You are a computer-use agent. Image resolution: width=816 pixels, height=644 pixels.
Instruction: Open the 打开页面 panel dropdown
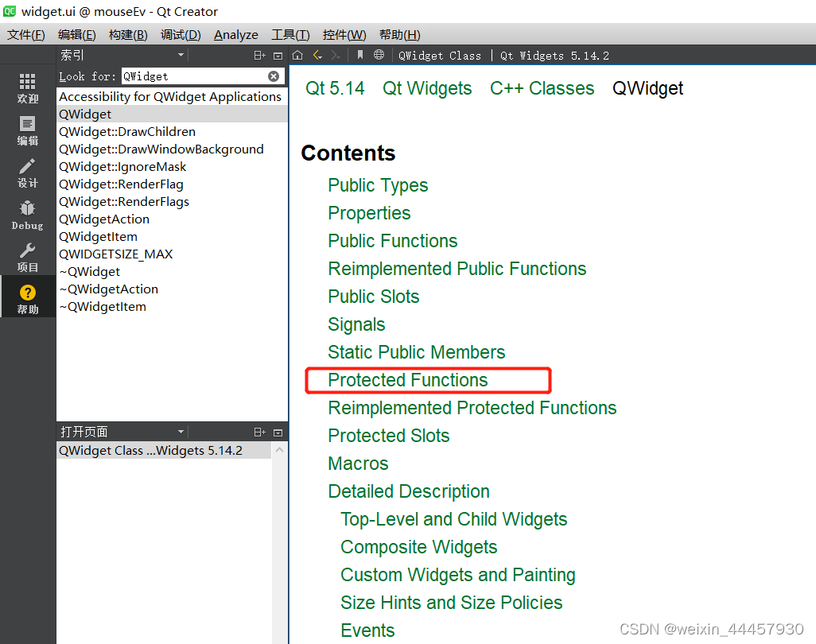click(x=181, y=432)
